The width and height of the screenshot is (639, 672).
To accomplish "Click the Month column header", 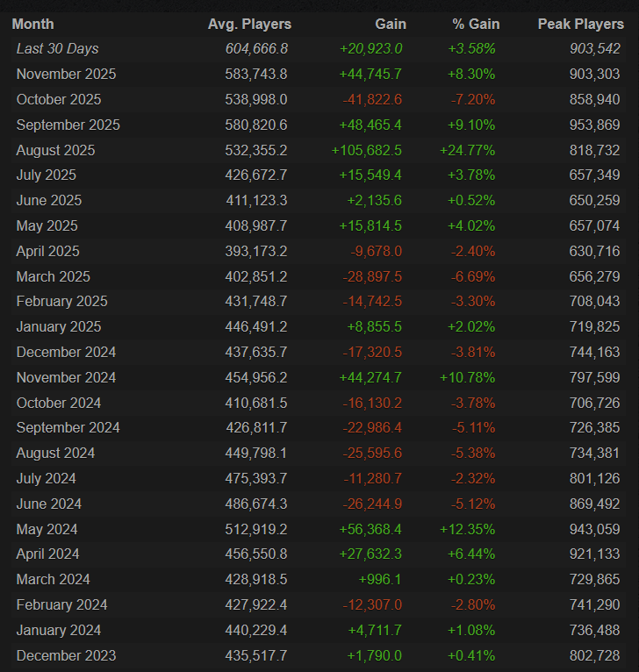I will [33, 24].
